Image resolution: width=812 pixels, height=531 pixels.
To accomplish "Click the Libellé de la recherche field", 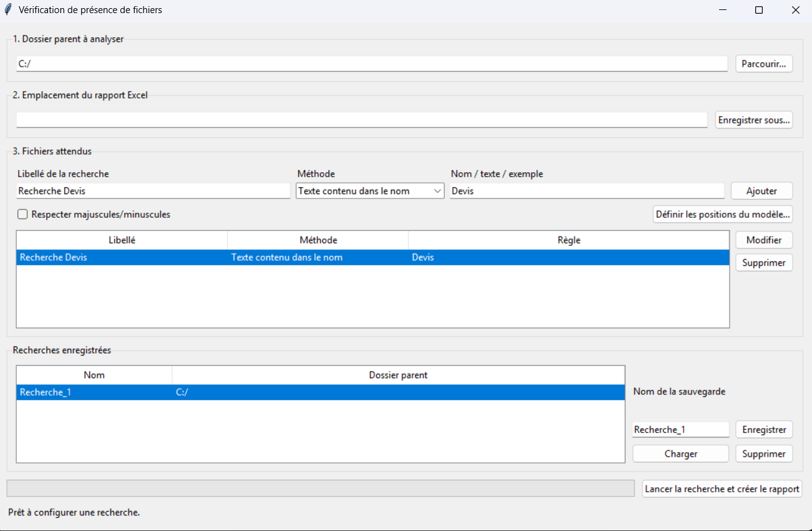I will pos(153,191).
